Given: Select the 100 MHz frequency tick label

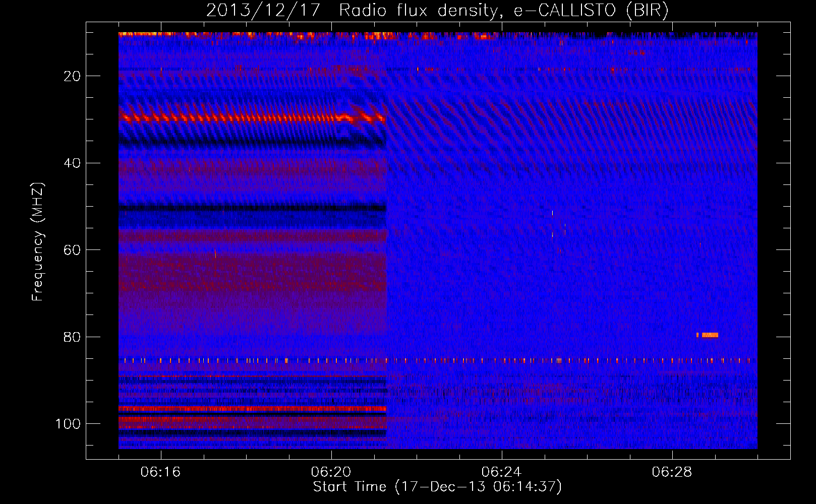Looking at the screenshot, I should [68, 424].
